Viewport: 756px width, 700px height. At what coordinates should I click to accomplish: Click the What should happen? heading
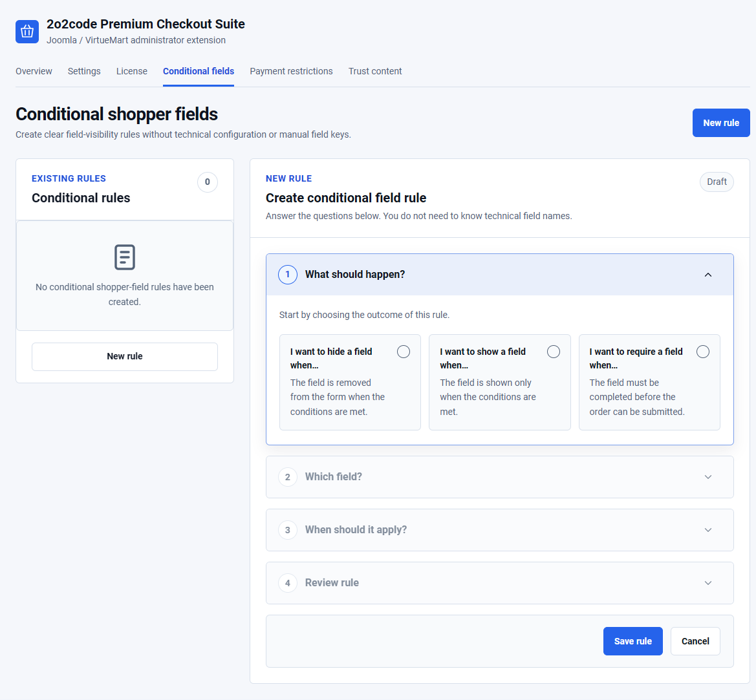(x=355, y=275)
